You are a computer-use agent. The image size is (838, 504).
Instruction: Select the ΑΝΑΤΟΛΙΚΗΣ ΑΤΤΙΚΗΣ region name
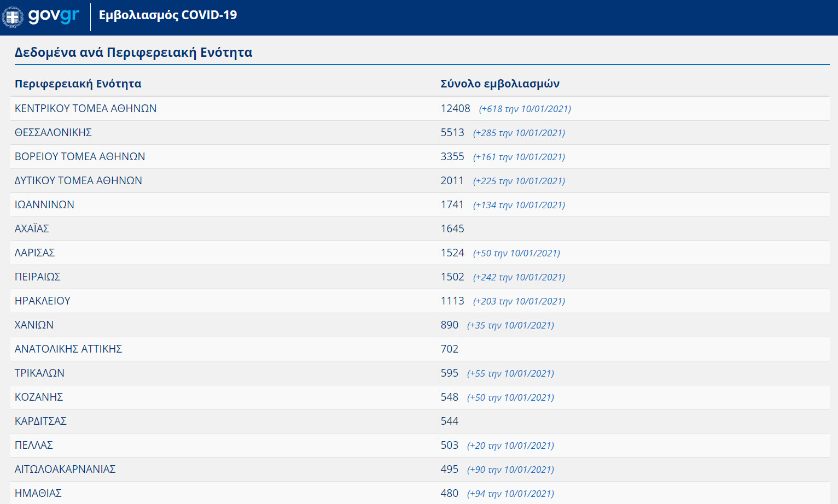coord(68,349)
